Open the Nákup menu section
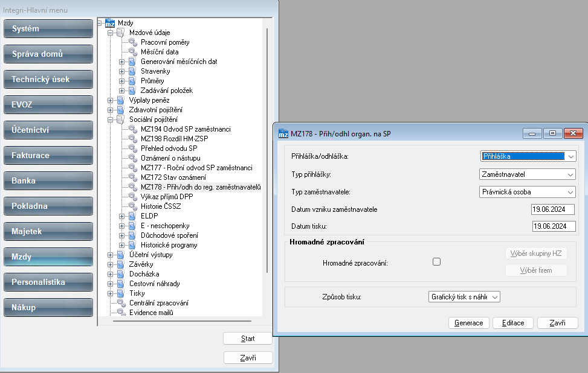 [x=48, y=307]
